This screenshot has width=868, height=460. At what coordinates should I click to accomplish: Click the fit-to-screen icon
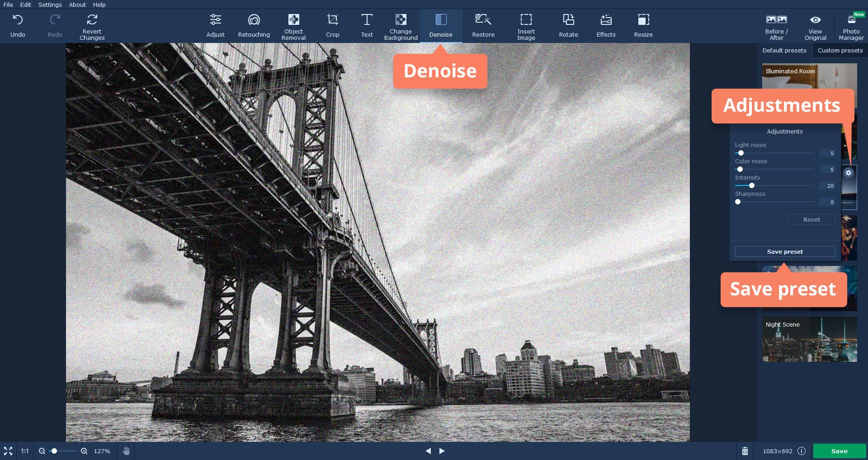8,451
